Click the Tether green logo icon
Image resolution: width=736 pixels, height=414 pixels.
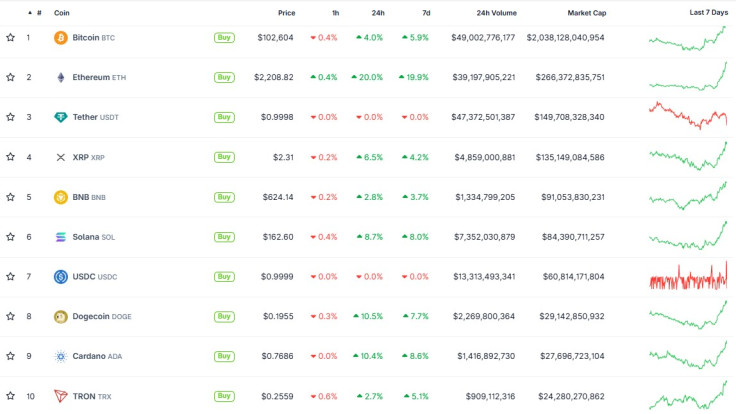(x=61, y=117)
